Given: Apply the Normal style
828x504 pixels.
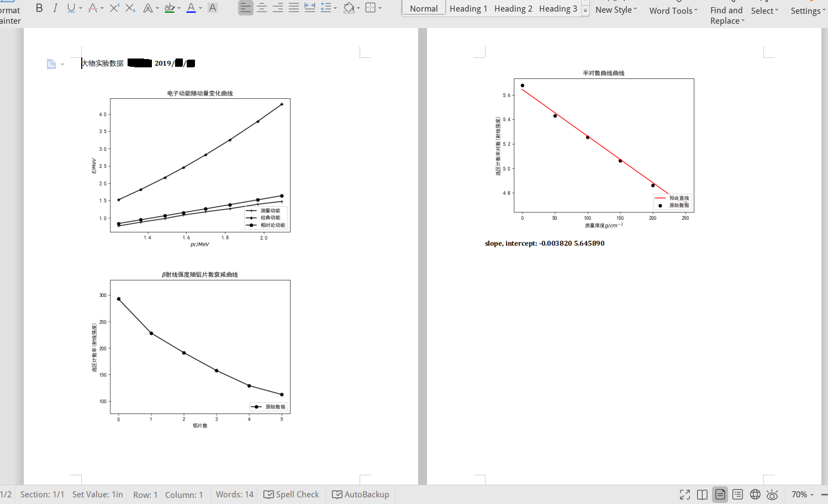Looking at the screenshot, I should [x=424, y=8].
